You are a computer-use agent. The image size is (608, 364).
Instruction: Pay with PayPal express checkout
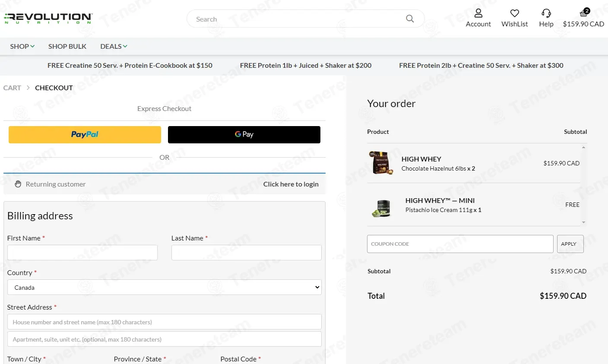point(85,135)
